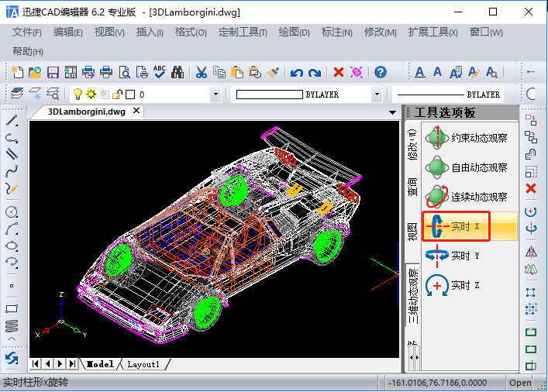
Task: Click the 实时 X rotation tool
Action: pyautogui.click(x=470, y=226)
